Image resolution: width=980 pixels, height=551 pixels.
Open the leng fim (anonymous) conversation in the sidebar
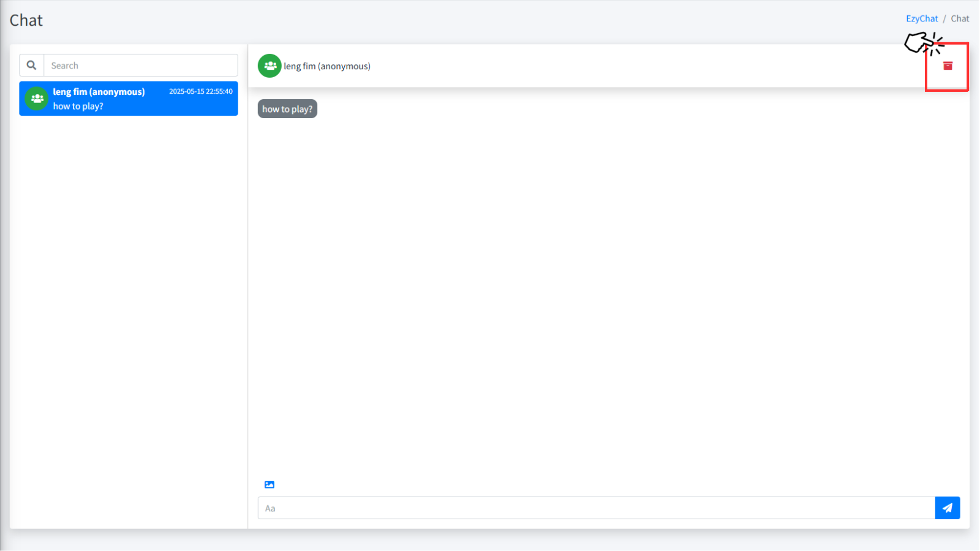99,92
